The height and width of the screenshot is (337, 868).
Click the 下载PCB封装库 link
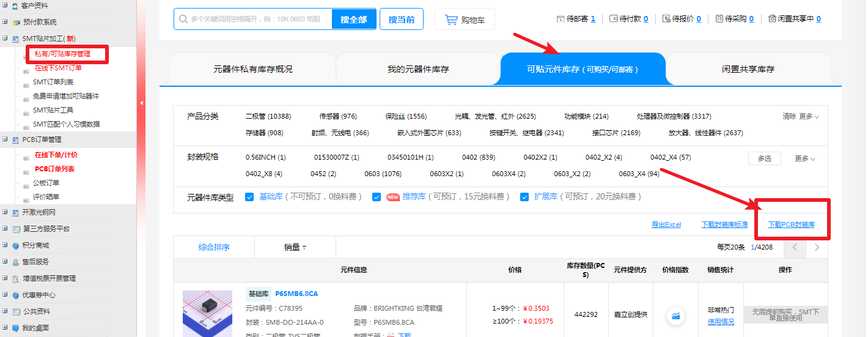coord(791,225)
